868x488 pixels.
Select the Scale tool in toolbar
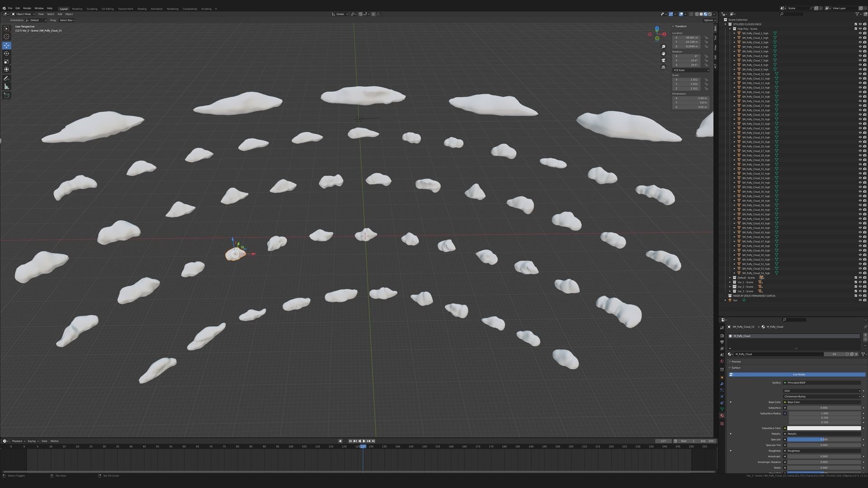pyautogui.click(x=6, y=61)
